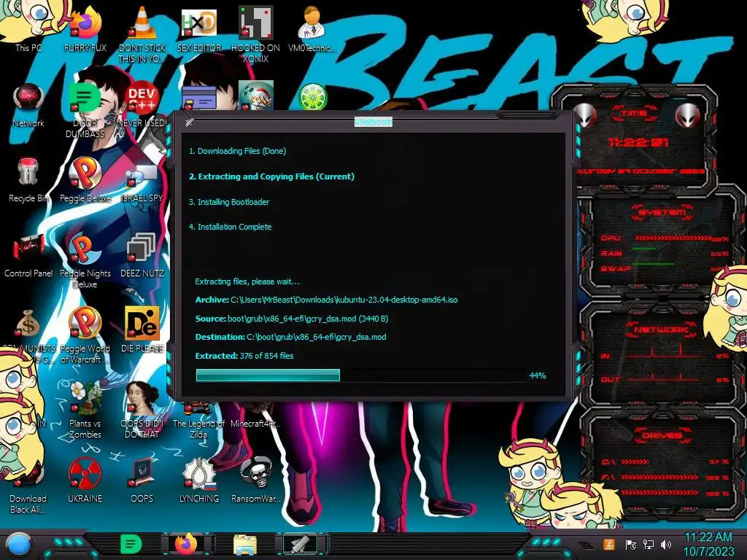Launch the Peggle Nights Deluxe shortcut
747x560 pixels.
click(x=85, y=260)
